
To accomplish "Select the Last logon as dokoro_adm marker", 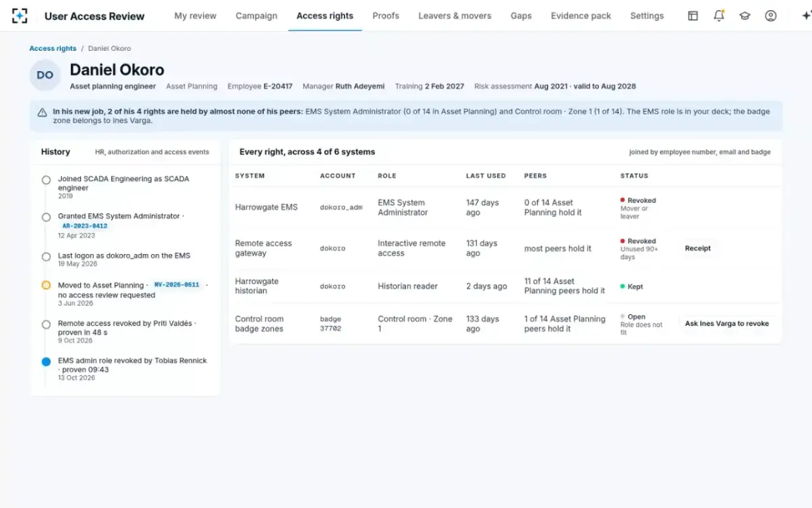I will pos(46,257).
